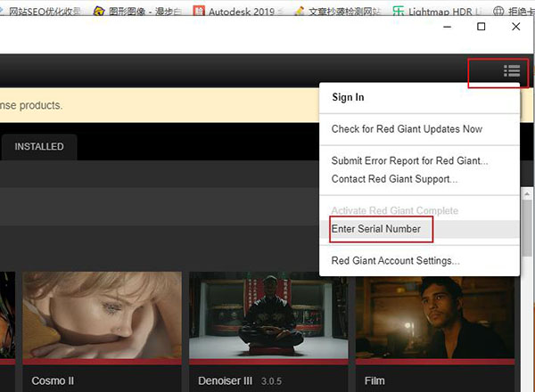This screenshot has width=535, height=392.
Task: Click the Film title text
Action: 374,380
